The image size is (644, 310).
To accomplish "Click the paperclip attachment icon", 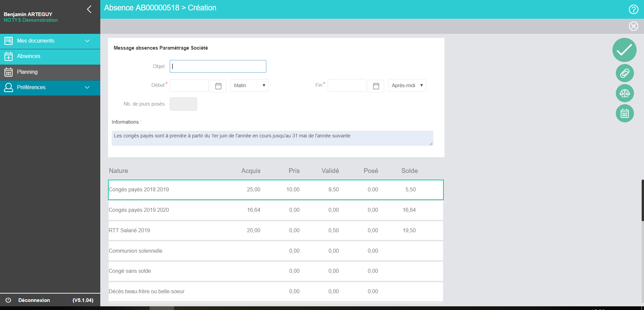I will [x=625, y=73].
